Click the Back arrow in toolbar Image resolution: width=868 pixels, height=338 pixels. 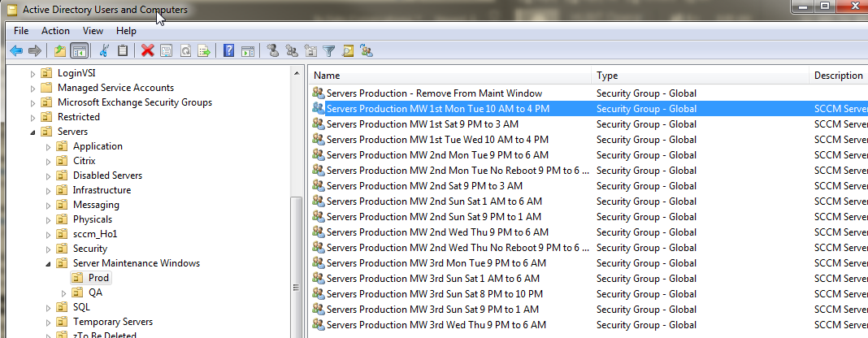[16, 51]
